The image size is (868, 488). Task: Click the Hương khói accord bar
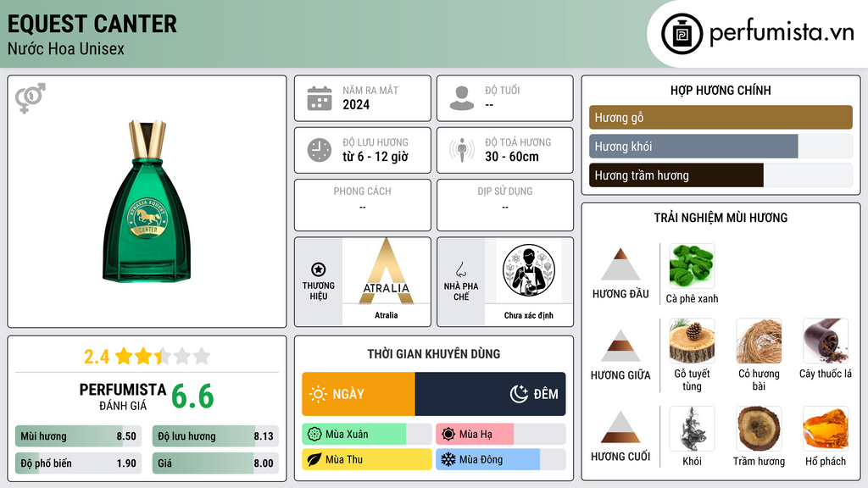pyautogui.click(x=721, y=147)
